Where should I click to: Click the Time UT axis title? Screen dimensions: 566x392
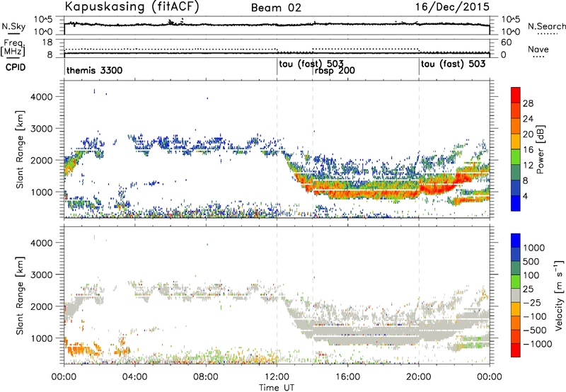click(277, 388)
